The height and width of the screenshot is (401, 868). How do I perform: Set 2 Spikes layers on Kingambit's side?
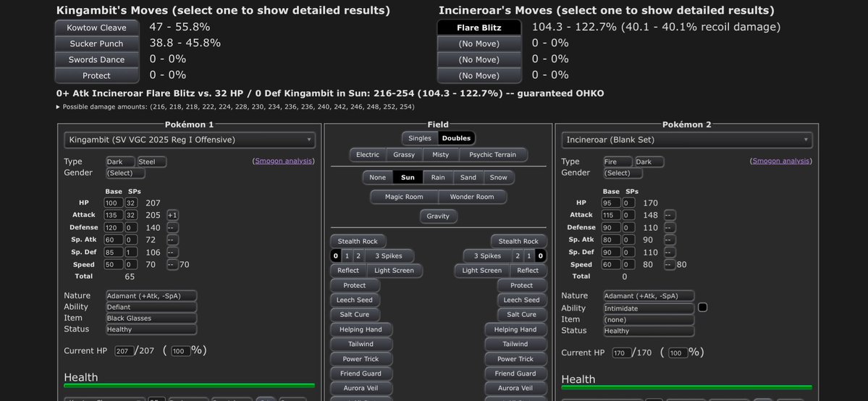pyautogui.click(x=358, y=256)
